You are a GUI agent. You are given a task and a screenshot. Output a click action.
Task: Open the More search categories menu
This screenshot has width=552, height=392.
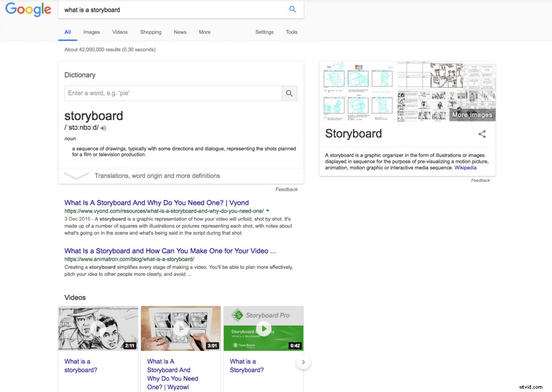point(204,32)
